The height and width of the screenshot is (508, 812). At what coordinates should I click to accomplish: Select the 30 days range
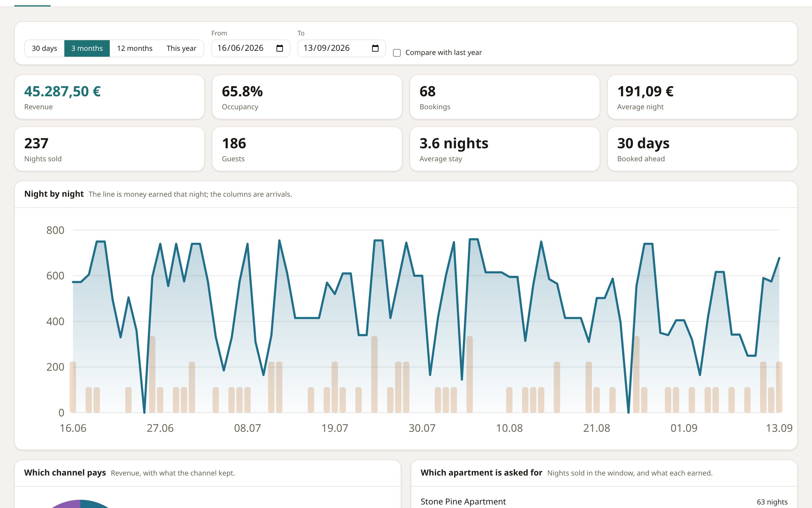pyautogui.click(x=44, y=48)
